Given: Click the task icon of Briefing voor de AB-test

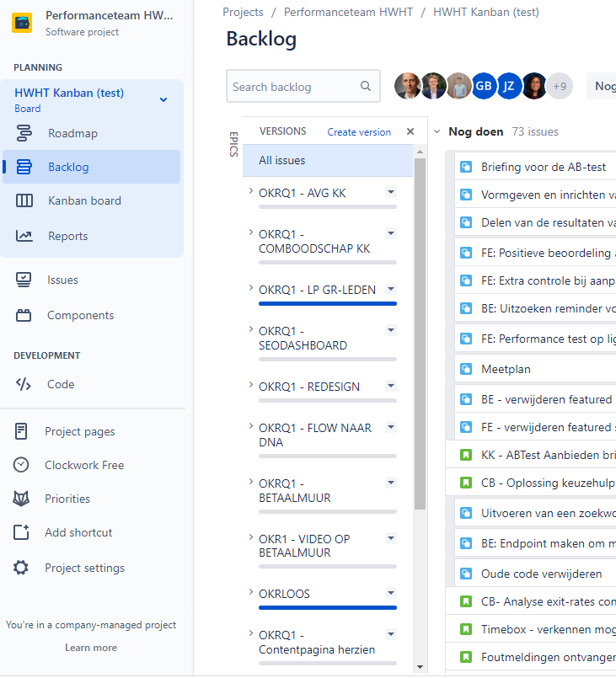Looking at the screenshot, I should pos(466,167).
